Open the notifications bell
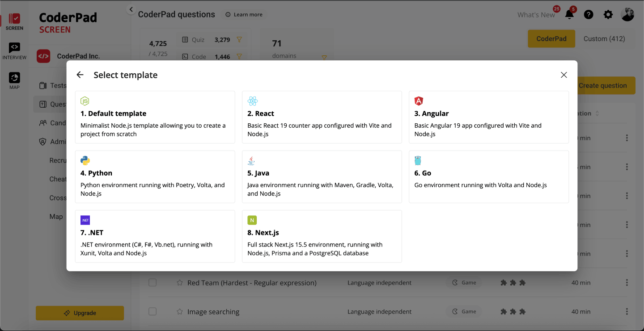The width and height of the screenshot is (644, 331). tap(569, 15)
